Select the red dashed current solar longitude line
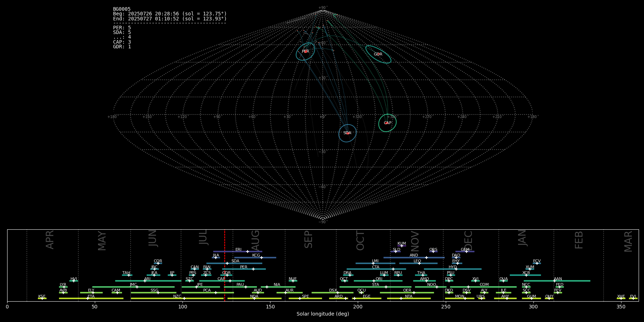The image size is (644, 322). pyautogui.click(x=225, y=265)
